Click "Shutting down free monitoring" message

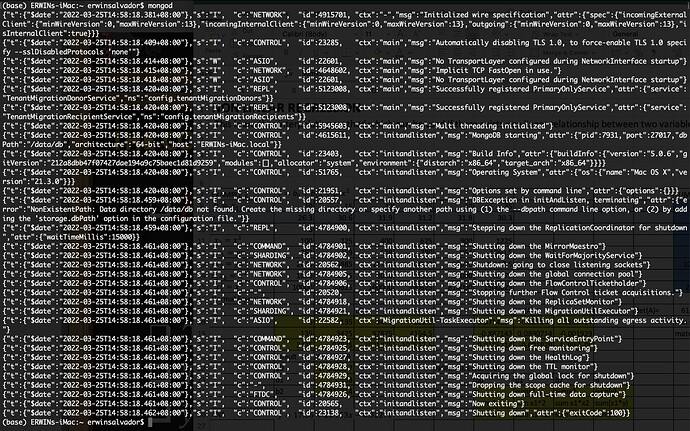click(533, 347)
